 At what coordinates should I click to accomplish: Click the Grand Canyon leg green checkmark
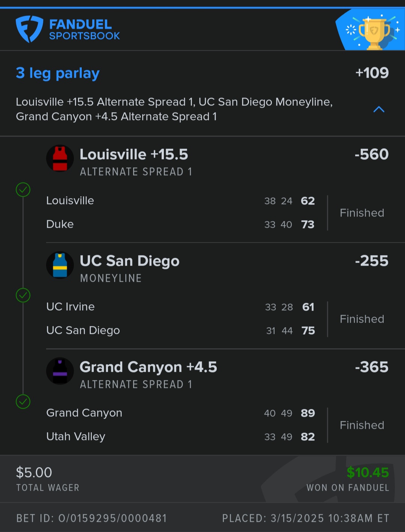coord(23,402)
